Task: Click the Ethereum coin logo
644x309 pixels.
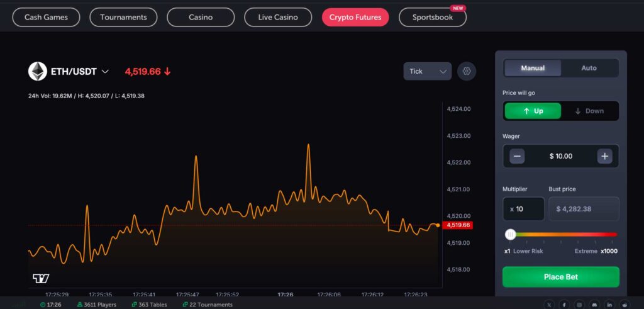Action: tap(37, 72)
